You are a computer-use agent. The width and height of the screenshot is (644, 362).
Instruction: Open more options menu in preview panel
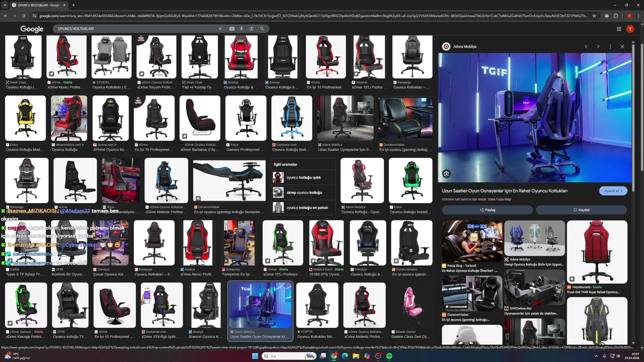[x=610, y=46]
